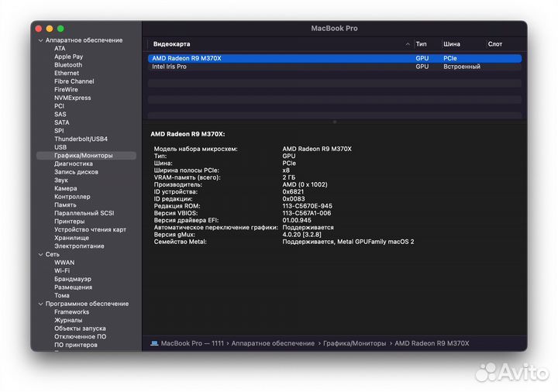Sort by Слот column header
Viewport: 558px width, 392px height.
click(495, 44)
